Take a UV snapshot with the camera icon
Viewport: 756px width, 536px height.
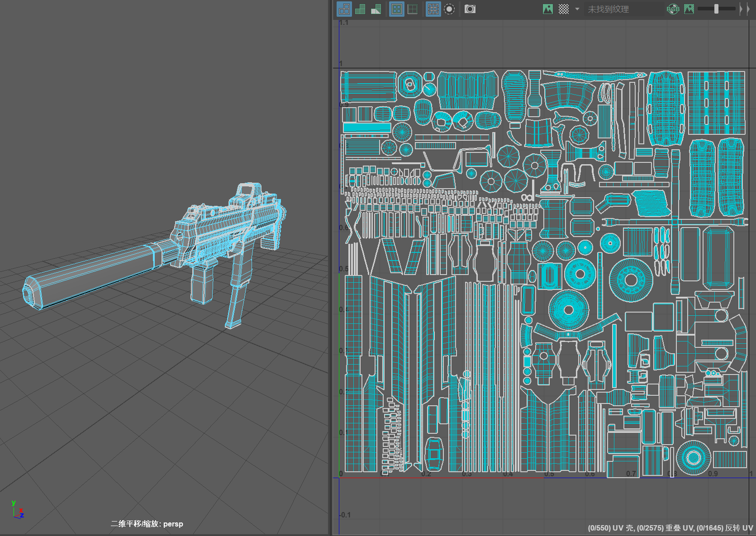pyautogui.click(x=470, y=9)
